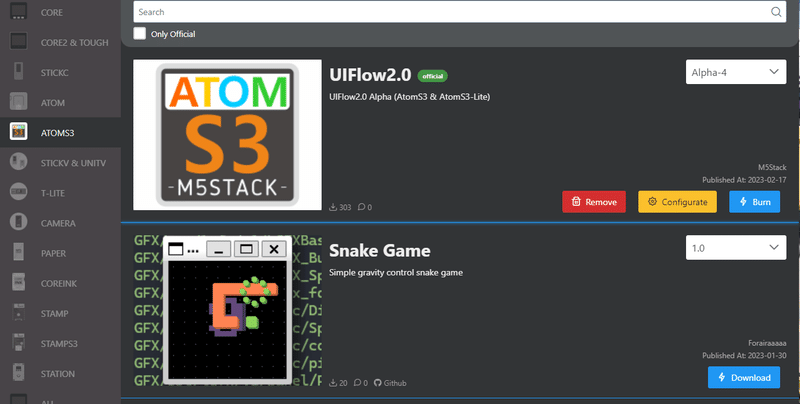
Task: Click UIFlow2.0 comments bubble icon
Action: [x=362, y=207]
